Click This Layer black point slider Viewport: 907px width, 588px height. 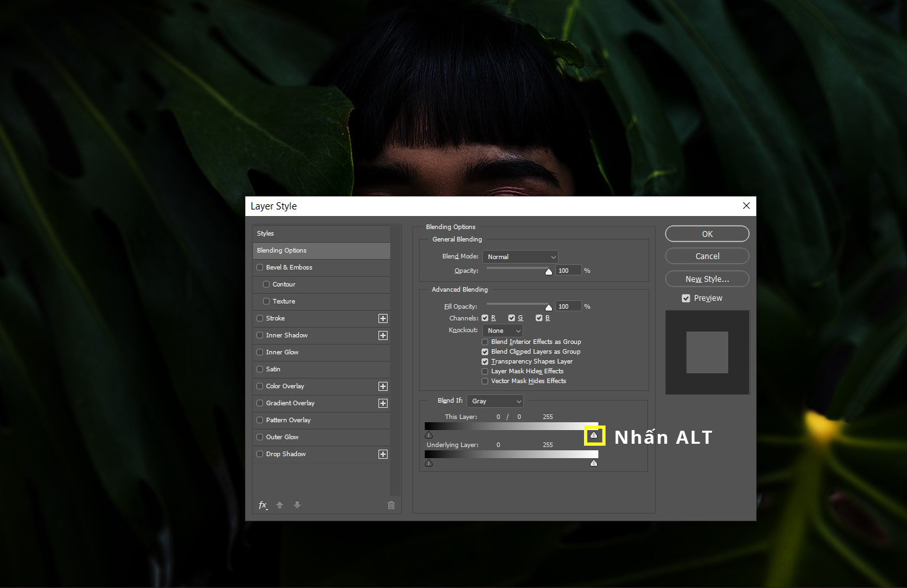click(x=429, y=435)
